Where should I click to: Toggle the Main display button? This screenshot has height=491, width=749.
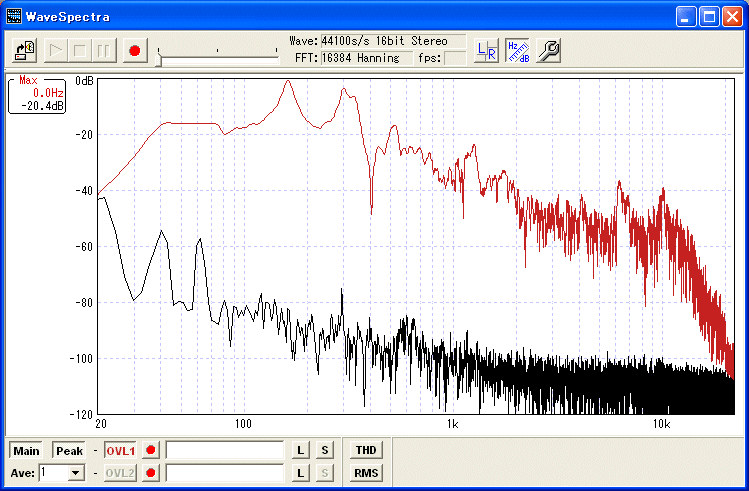click(26, 451)
